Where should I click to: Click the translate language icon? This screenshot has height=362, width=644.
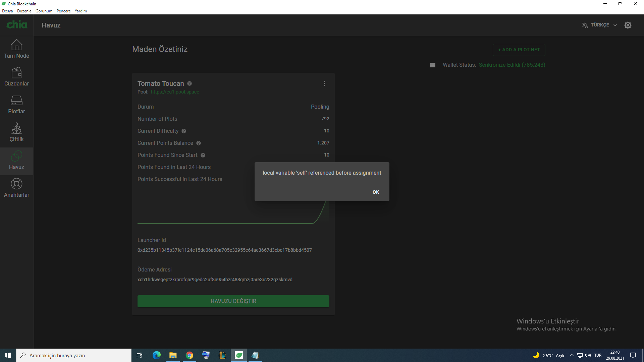(585, 25)
